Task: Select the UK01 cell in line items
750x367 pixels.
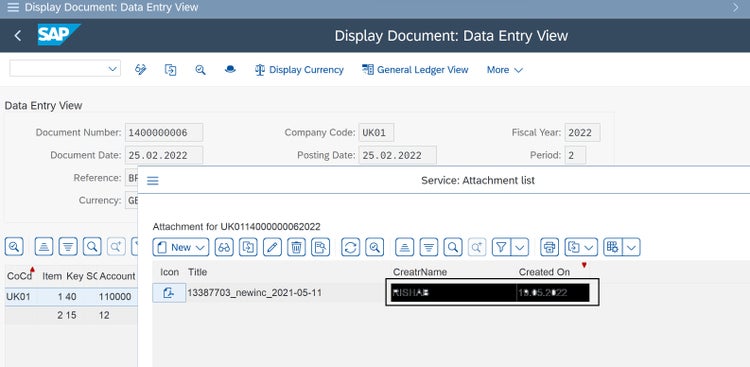Action: (x=19, y=297)
